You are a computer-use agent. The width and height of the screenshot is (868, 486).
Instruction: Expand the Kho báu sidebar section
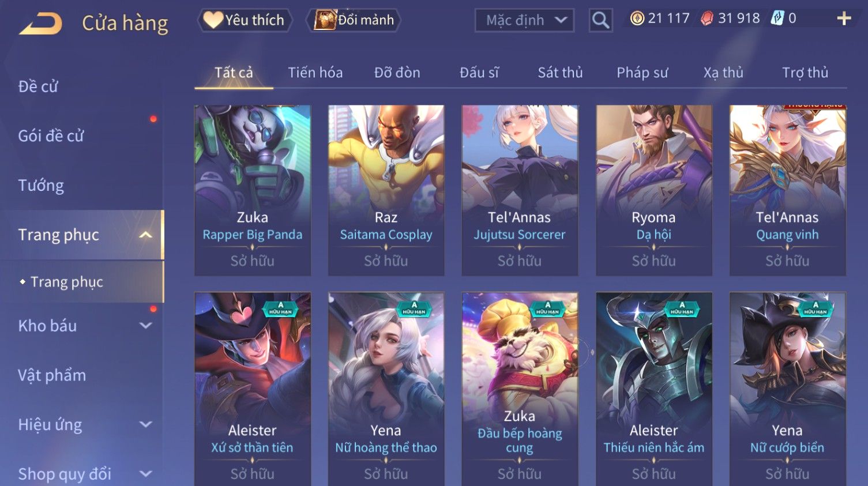click(x=146, y=326)
